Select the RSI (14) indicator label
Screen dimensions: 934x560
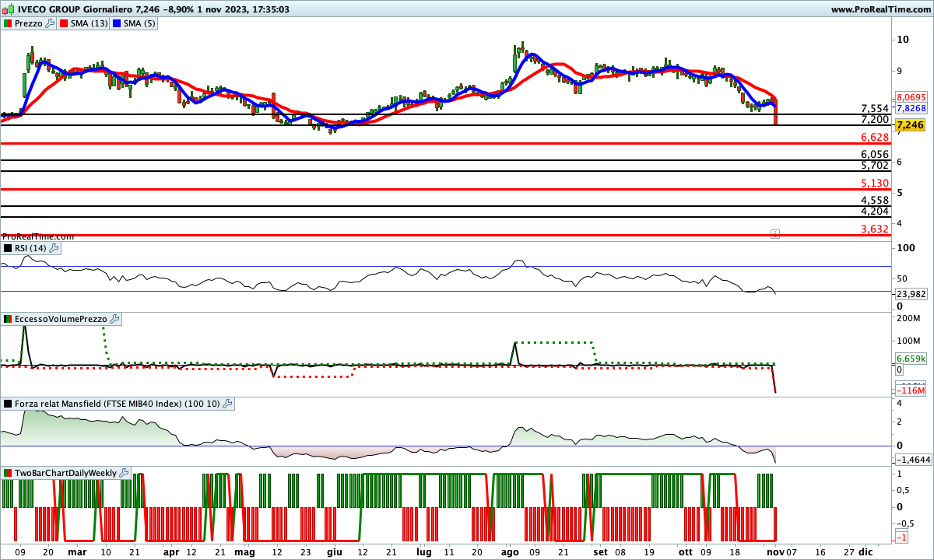(x=31, y=248)
